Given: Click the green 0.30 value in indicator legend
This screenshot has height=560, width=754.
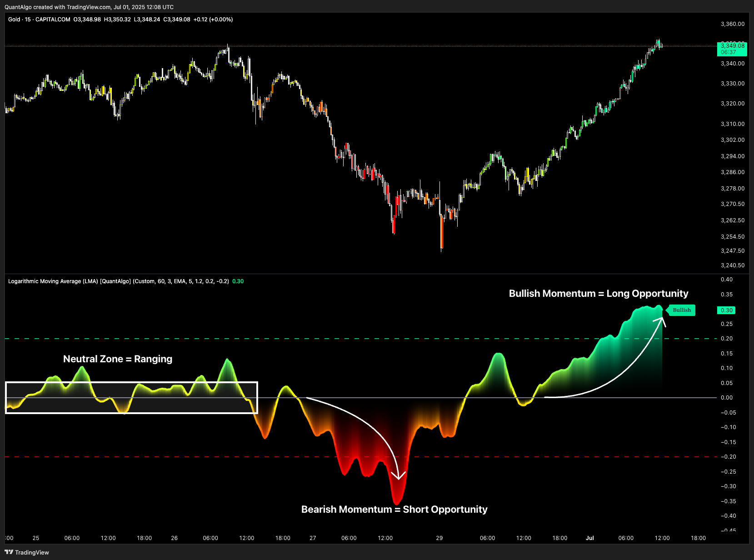Looking at the screenshot, I should (238, 281).
